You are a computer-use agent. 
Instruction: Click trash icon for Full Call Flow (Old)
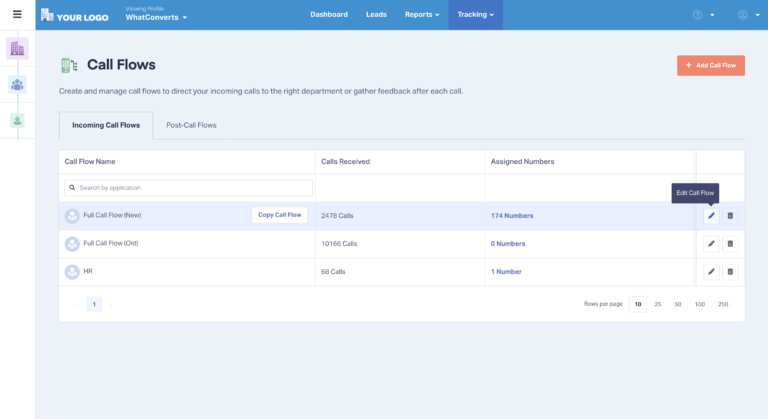click(730, 243)
